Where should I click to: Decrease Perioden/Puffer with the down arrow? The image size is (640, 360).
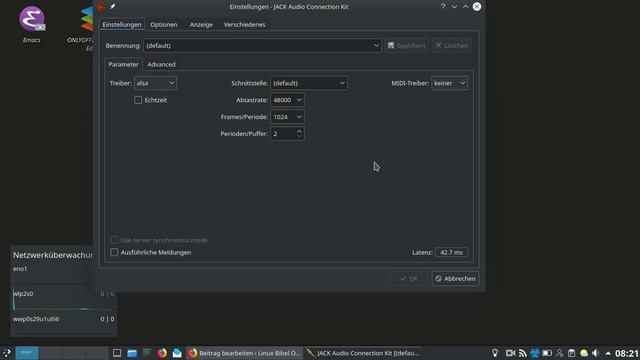[299, 136]
